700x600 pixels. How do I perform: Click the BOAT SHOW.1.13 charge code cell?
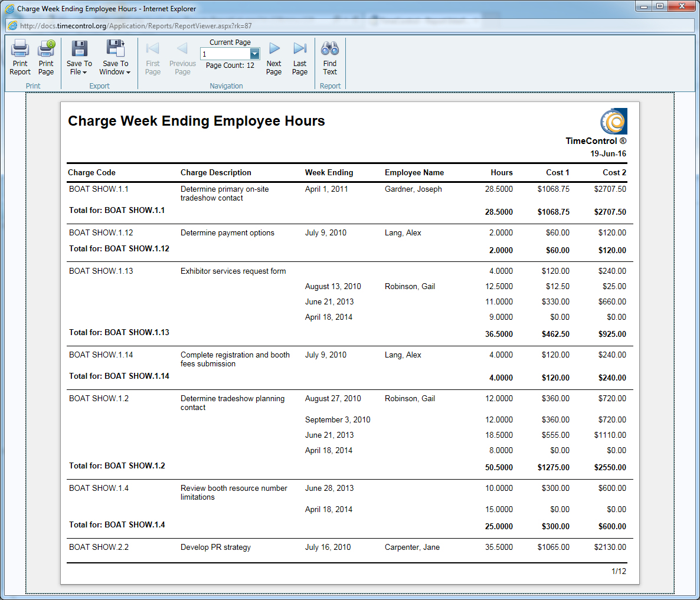point(101,271)
